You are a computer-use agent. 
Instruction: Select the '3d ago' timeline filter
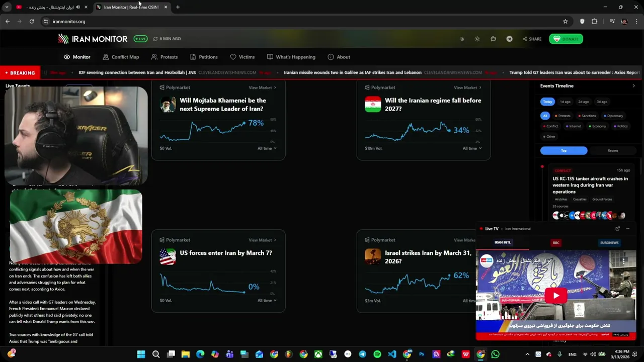pyautogui.click(x=602, y=102)
